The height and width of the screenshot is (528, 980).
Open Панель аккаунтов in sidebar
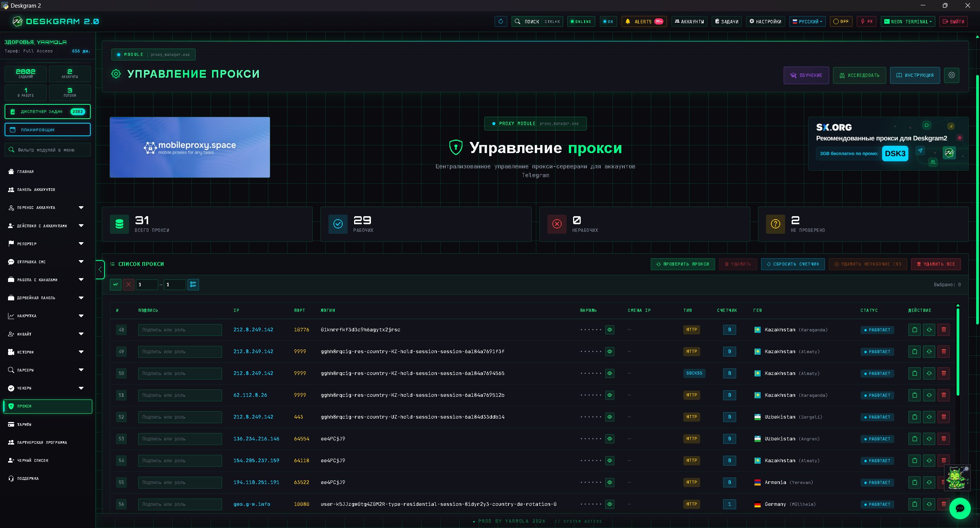pos(47,189)
